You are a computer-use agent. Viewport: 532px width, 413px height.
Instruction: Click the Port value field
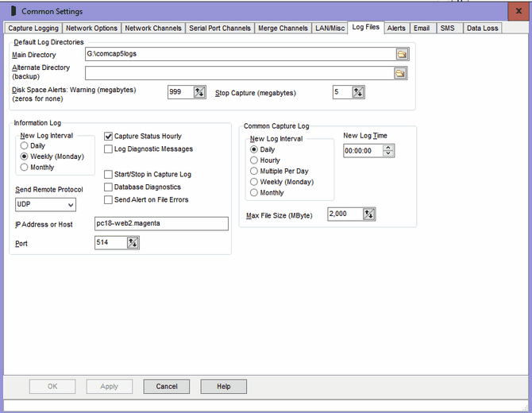coord(110,243)
